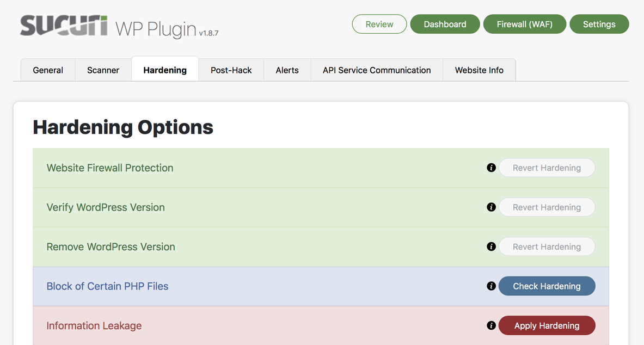Click the Sucuri logo
Viewport: 644px width, 345px height.
coord(64,26)
